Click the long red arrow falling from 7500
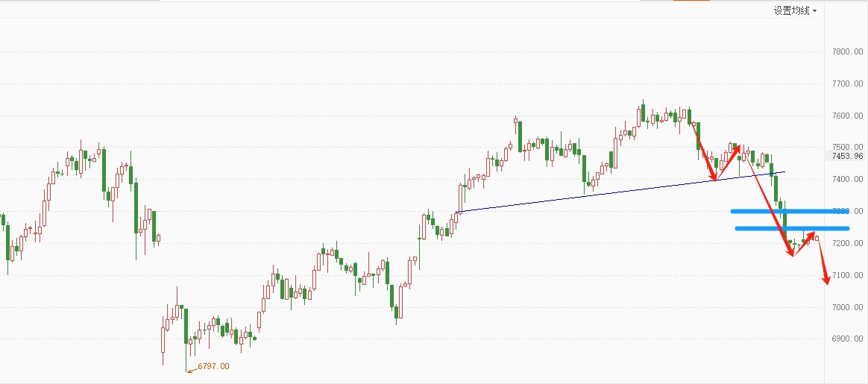The image size is (868, 384). (x=768, y=202)
